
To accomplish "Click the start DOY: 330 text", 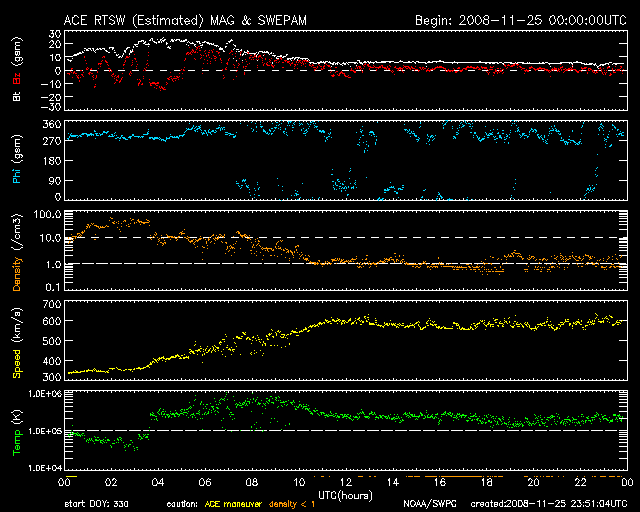I will 95,505.
